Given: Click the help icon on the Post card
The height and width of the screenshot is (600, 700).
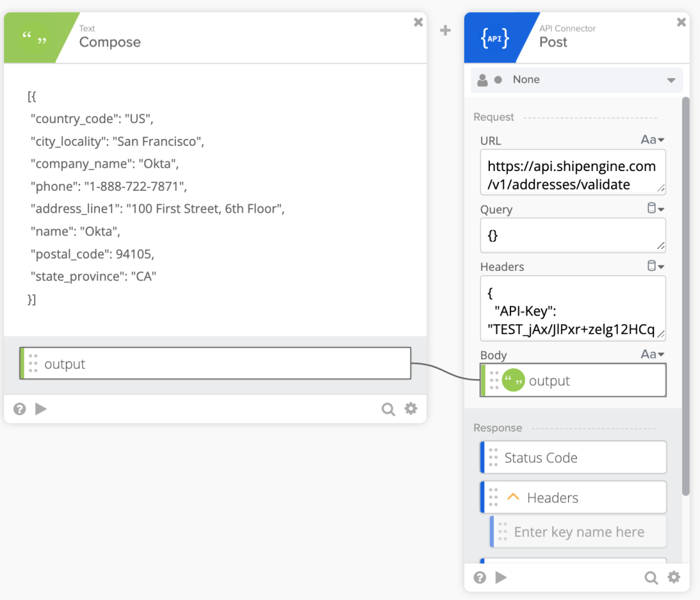Looking at the screenshot, I should click(480, 577).
